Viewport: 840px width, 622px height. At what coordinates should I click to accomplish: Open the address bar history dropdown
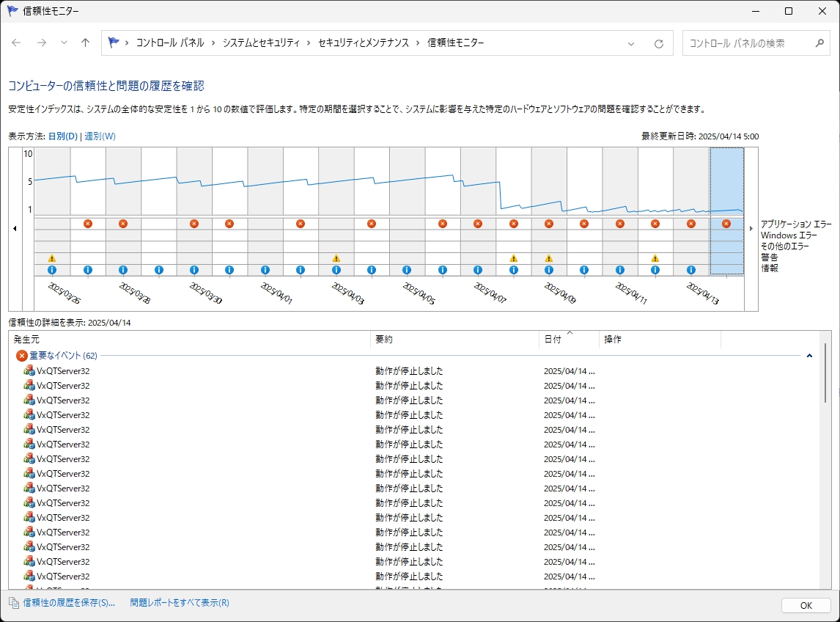click(631, 43)
